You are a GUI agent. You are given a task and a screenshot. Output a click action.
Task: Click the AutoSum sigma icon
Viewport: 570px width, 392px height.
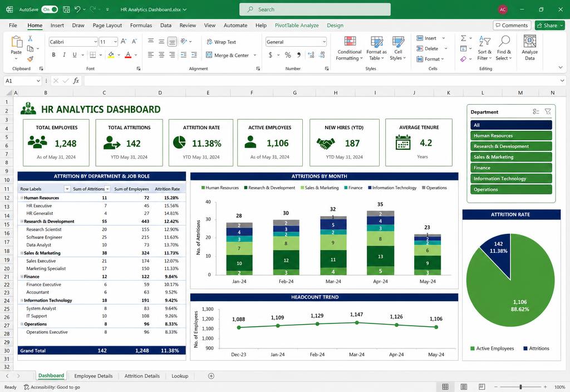coord(464,38)
